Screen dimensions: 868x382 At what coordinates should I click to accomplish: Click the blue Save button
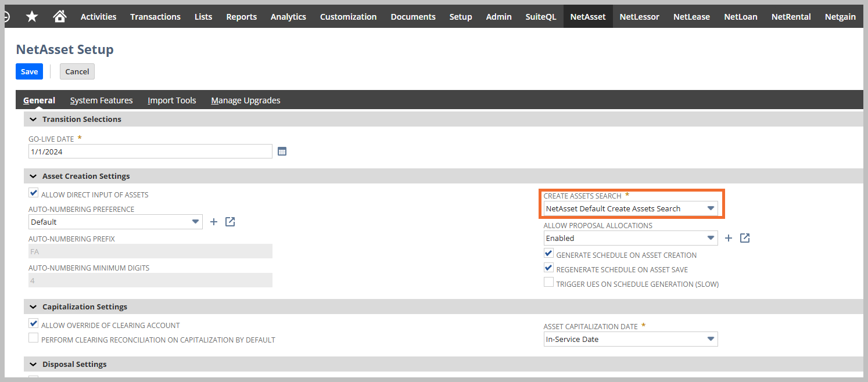(x=29, y=71)
